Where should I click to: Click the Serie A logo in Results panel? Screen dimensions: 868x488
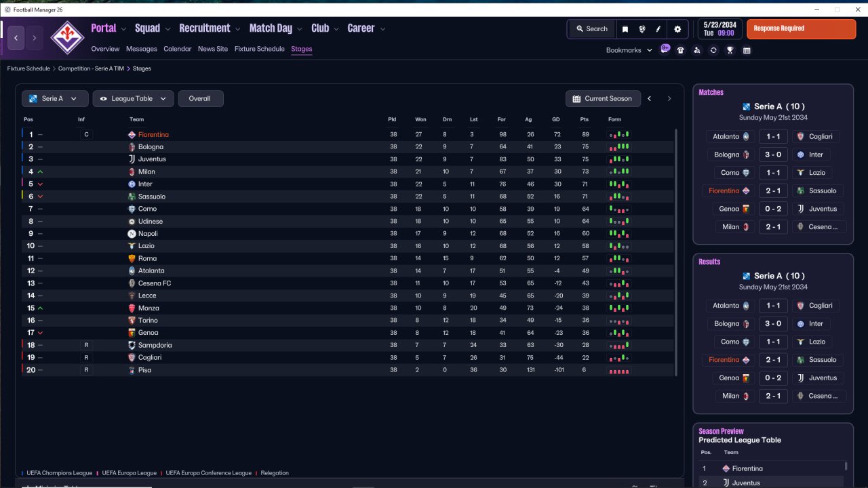747,276
